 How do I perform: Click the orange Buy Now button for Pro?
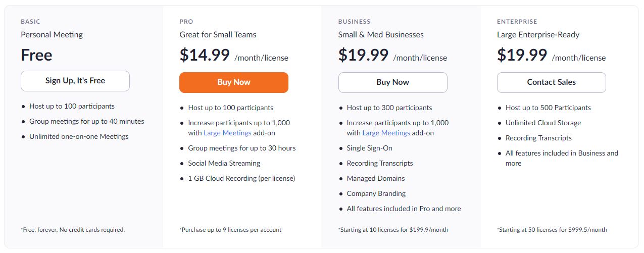(x=234, y=82)
